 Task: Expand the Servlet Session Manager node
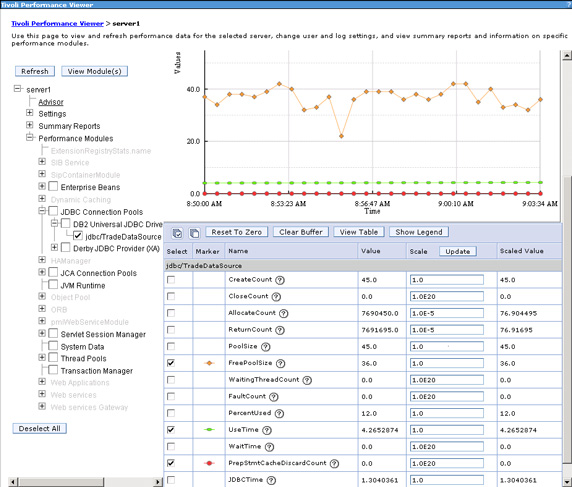click(42, 333)
